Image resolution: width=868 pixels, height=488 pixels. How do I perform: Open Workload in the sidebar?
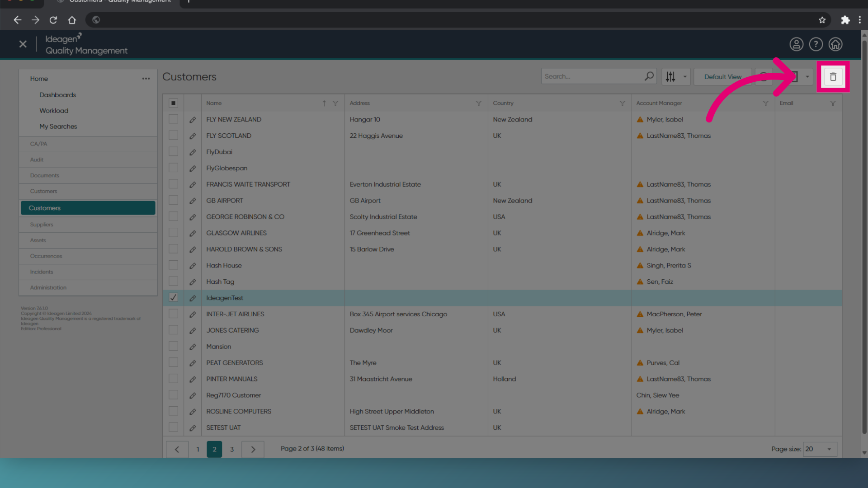54,111
